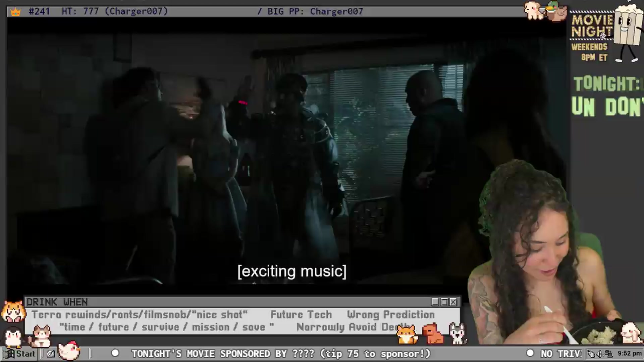Close the DRINK WHEN window
644x362 pixels.
coord(453,302)
